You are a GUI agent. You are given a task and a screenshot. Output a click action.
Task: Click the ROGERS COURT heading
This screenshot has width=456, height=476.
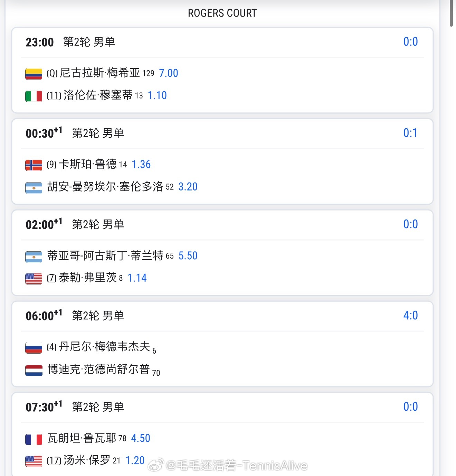pos(222,13)
